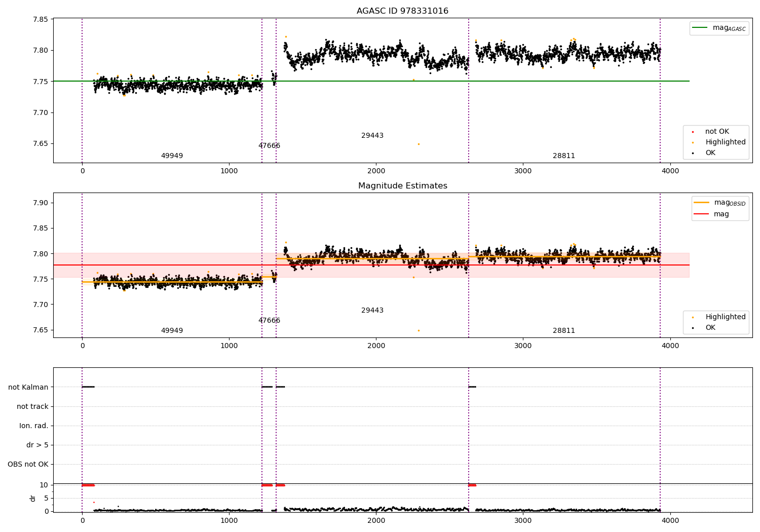Viewport: 760px width, 532px height.
Task: Click the 10 tick on the dr axis
Action: [44, 485]
